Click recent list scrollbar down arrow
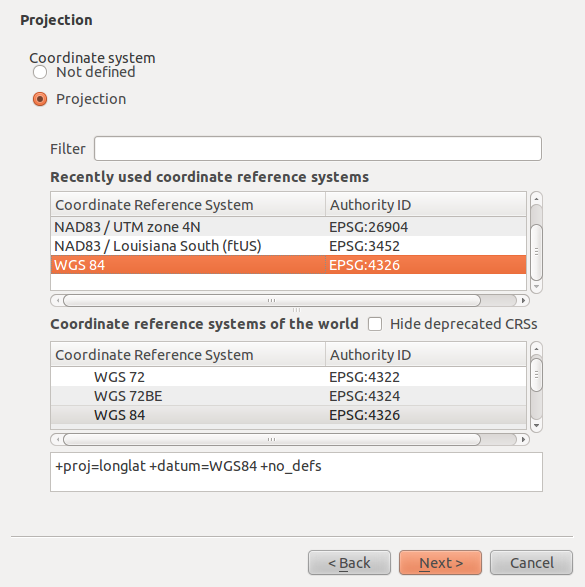 (x=536, y=286)
